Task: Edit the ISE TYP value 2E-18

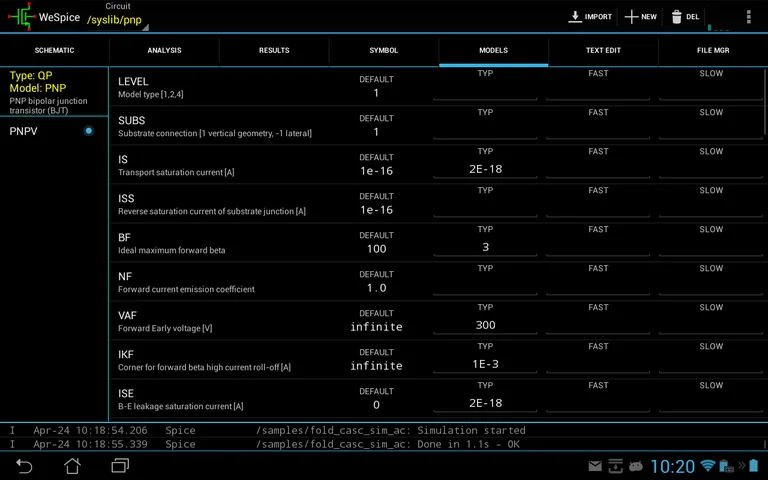Action: coord(485,403)
